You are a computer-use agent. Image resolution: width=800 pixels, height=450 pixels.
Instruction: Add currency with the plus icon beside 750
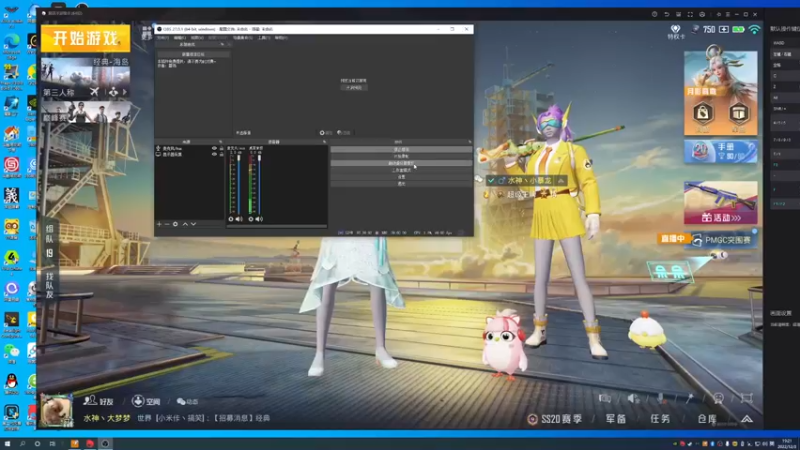(x=723, y=30)
